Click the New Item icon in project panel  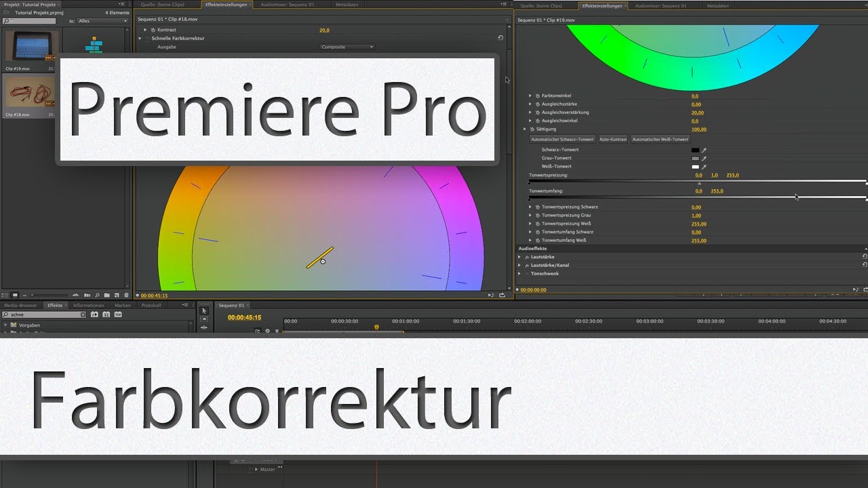point(117,296)
